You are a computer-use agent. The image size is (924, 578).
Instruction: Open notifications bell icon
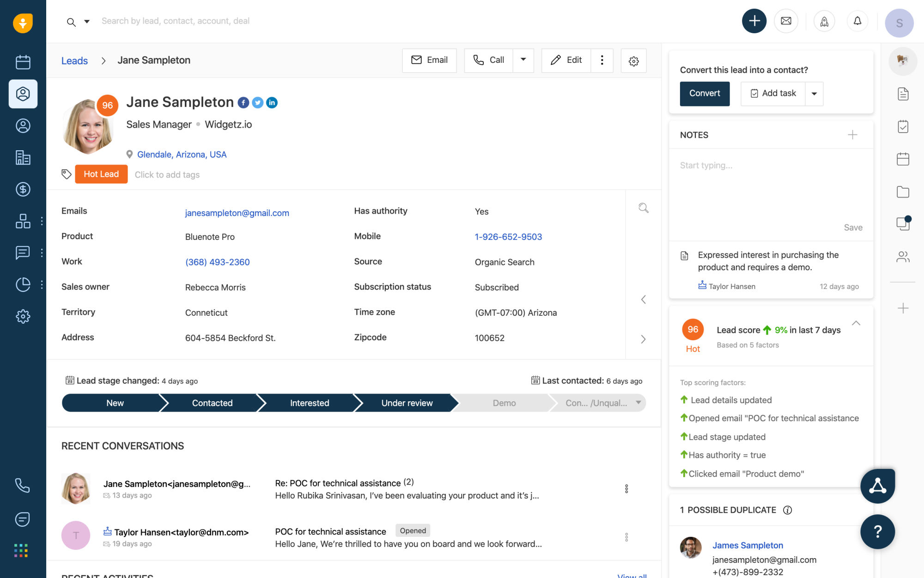pos(857,21)
